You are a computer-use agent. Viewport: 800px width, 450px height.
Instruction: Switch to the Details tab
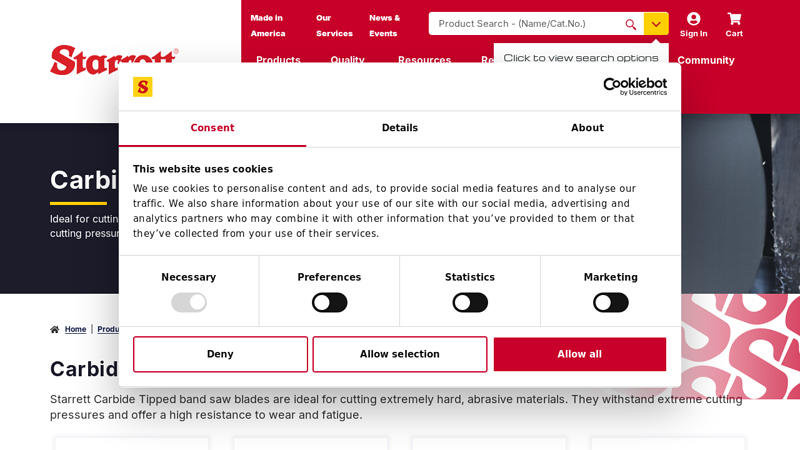[399, 128]
